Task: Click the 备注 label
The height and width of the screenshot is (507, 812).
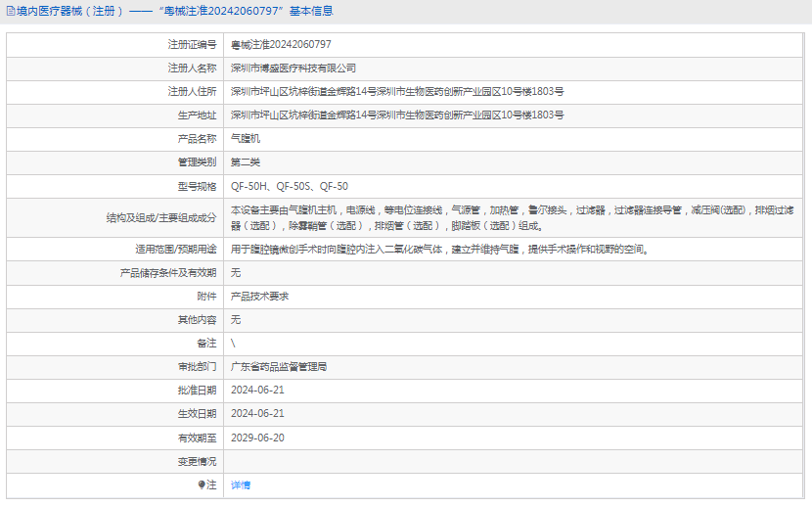Action: coord(206,344)
